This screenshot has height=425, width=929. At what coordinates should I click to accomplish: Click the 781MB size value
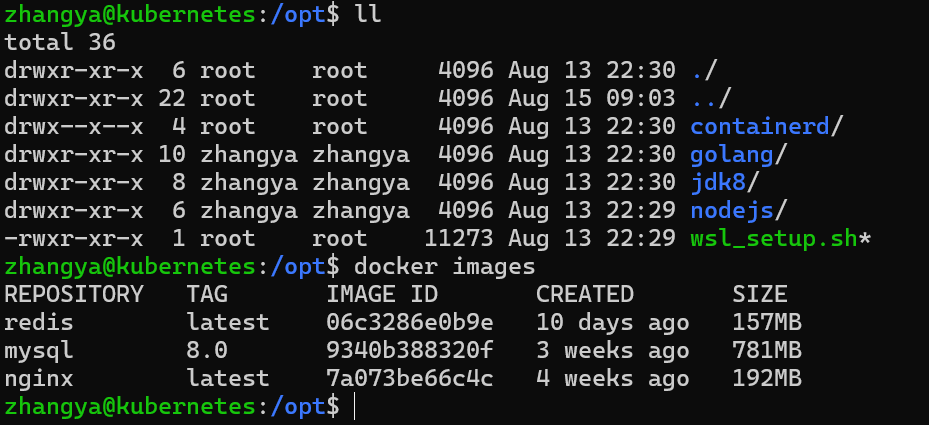click(767, 351)
